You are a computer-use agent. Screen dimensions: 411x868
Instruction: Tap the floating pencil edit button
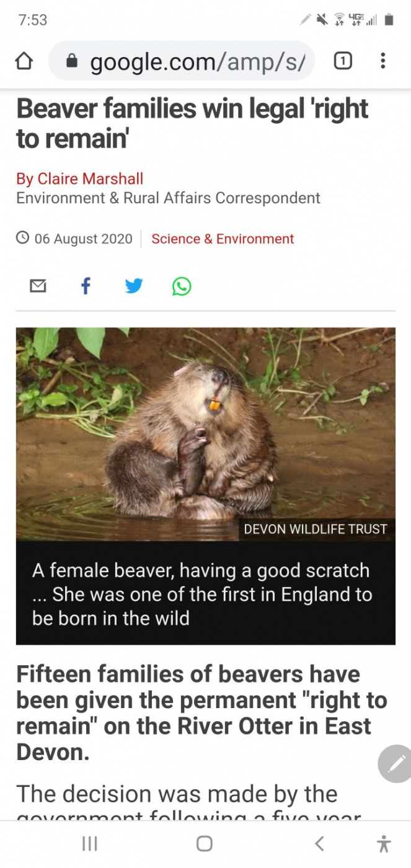(395, 764)
